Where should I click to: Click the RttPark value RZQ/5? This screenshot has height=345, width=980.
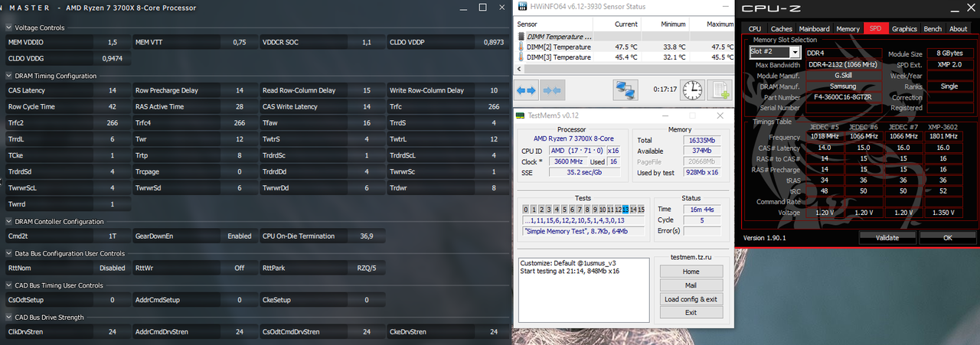click(367, 269)
